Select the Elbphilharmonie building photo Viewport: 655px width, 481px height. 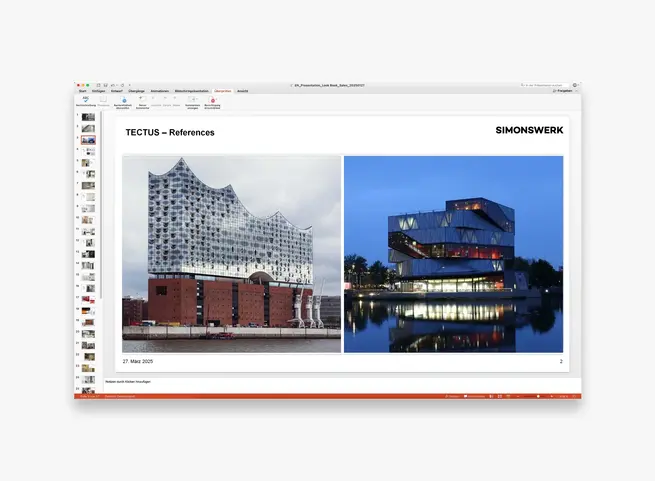[231, 254]
